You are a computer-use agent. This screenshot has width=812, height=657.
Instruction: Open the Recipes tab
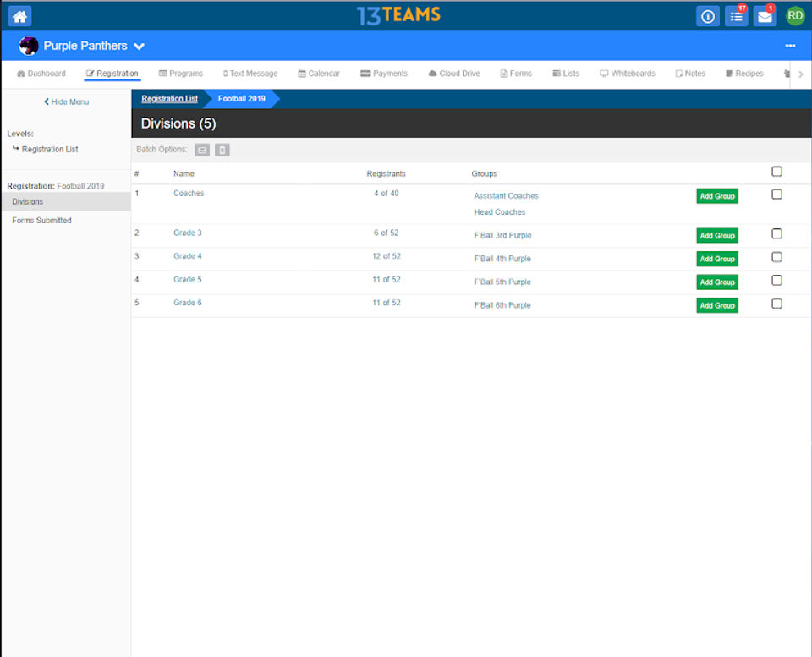click(x=744, y=74)
